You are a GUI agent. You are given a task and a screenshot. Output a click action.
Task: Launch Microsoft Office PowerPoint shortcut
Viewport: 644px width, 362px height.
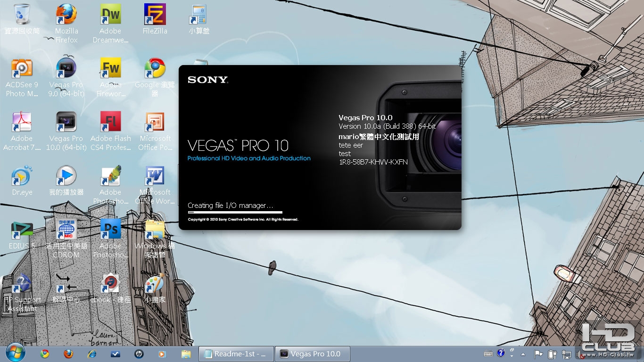pos(155,122)
